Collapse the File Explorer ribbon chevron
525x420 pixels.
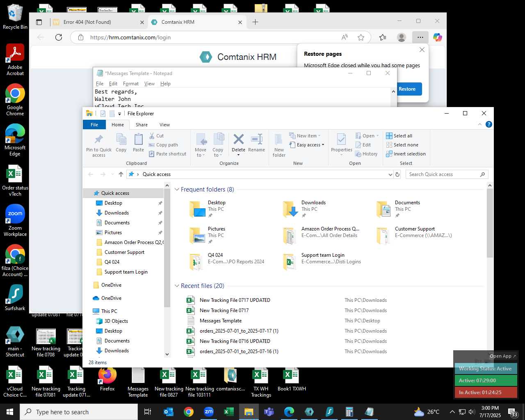(x=480, y=124)
